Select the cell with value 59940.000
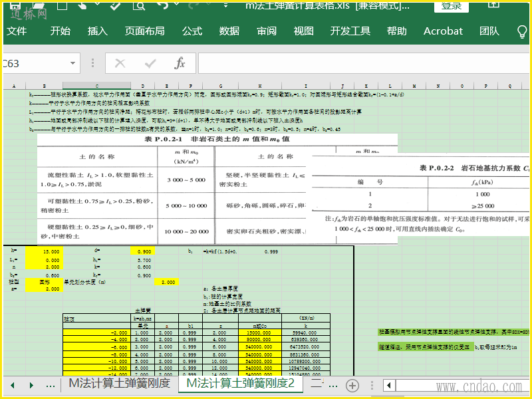The height and width of the screenshot is (399, 532). coord(306,332)
